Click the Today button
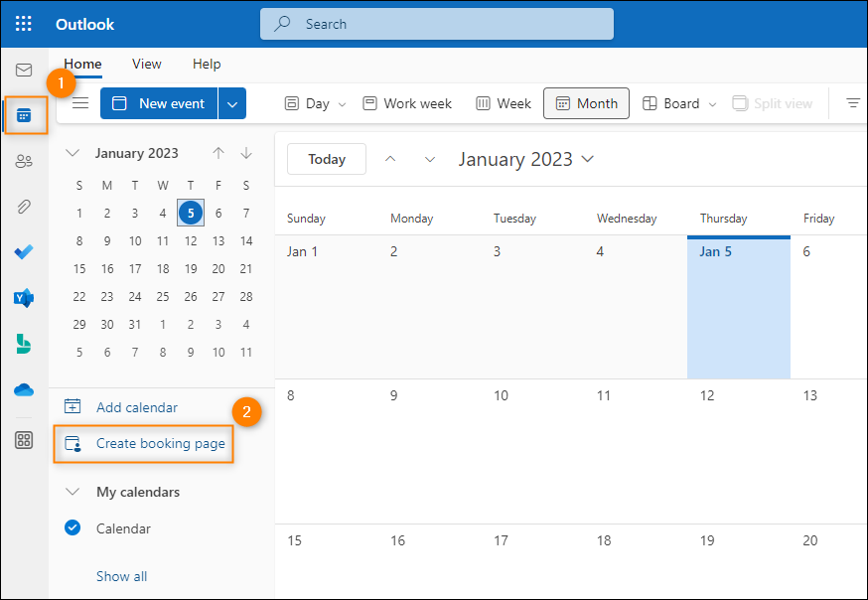Viewport: 868px width, 600px height. 327,159
